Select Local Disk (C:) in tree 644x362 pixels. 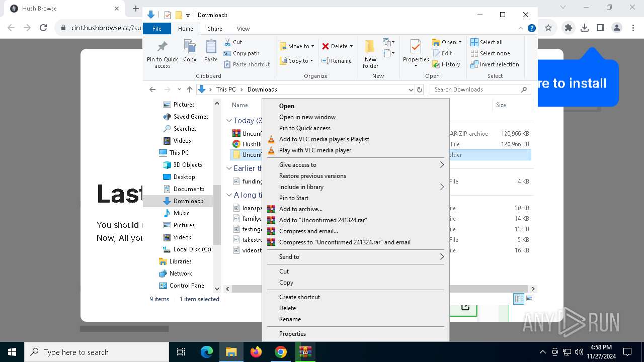[x=187, y=249]
